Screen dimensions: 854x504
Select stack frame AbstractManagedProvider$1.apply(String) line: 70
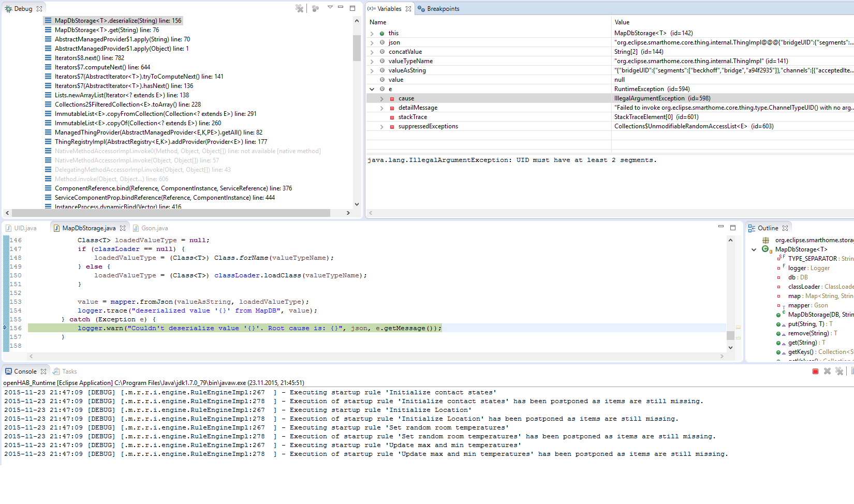[122, 39]
